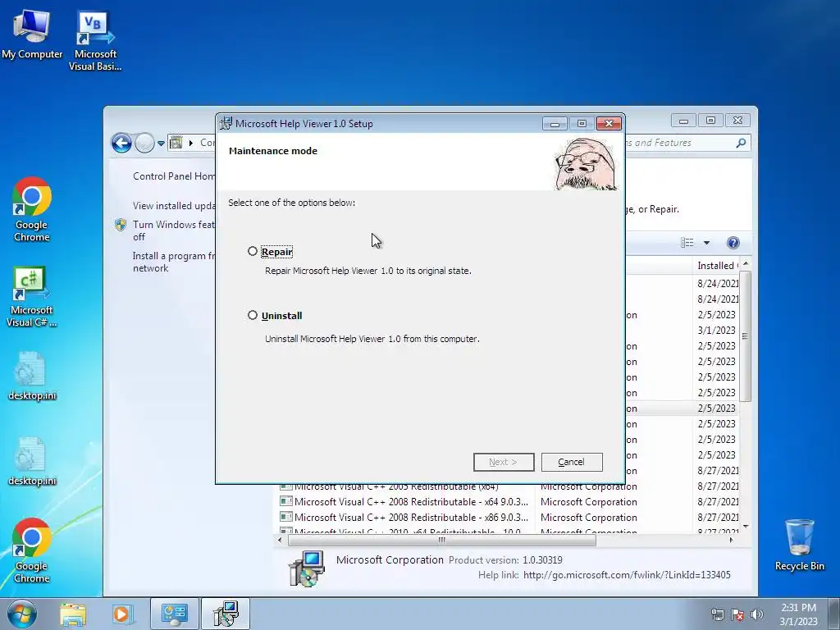Open the help question mark in Control Panel

tap(733, 243)
